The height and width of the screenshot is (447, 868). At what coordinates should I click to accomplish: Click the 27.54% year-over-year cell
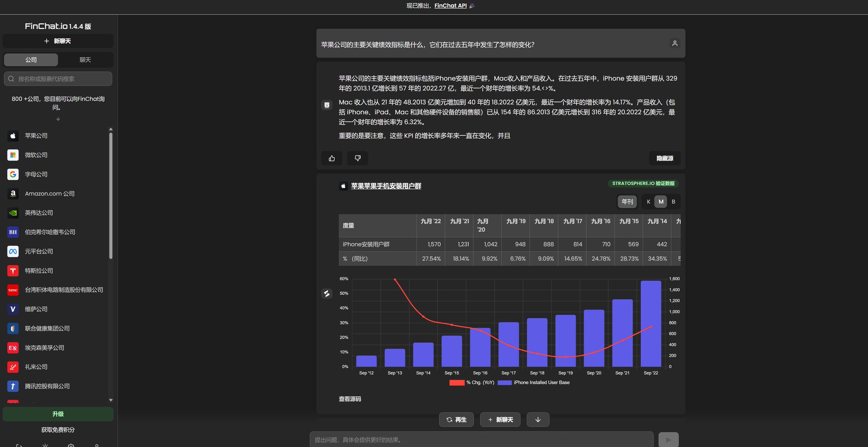tap(431, 258)
